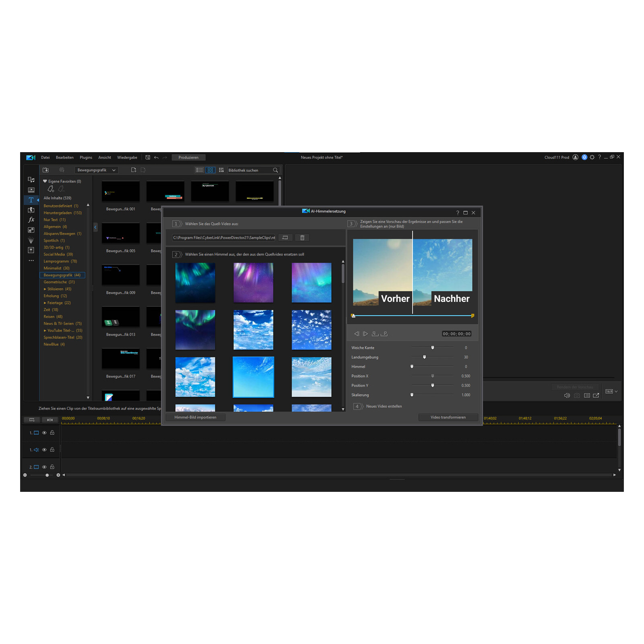Step to previous frame in sky preview

tap(356, 334)
